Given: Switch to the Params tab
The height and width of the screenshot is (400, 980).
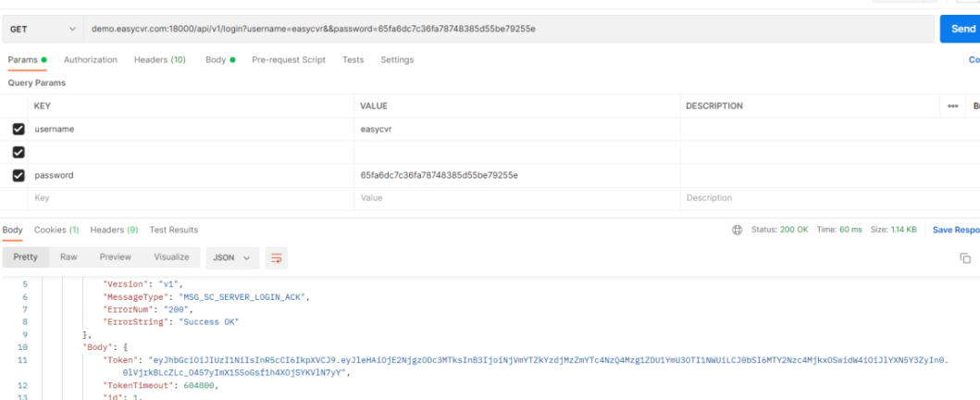Looking at the screenshot, I should click(27, 60).
